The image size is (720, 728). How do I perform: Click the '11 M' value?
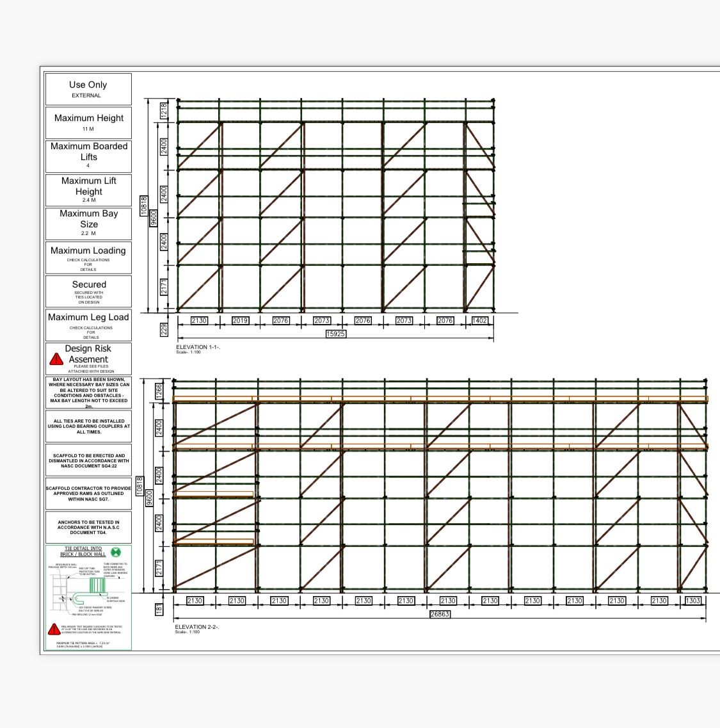coord(88,129)
